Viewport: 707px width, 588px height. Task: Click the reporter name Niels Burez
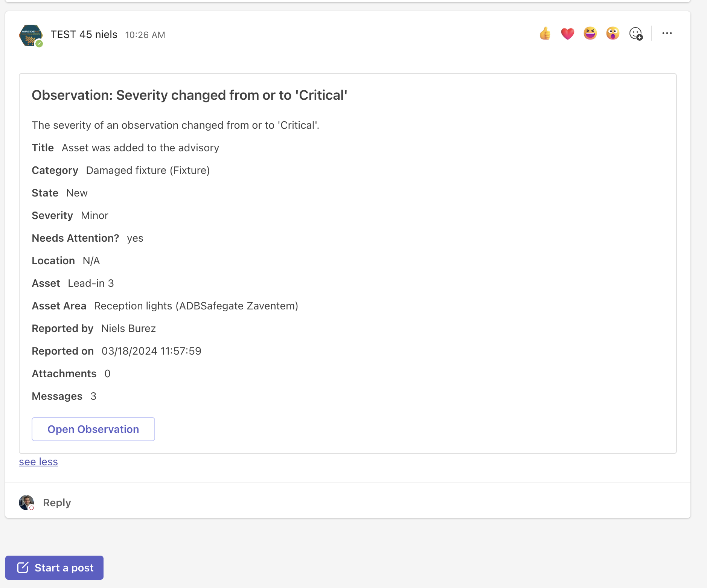pyautogui.click(x=128, y=329)
